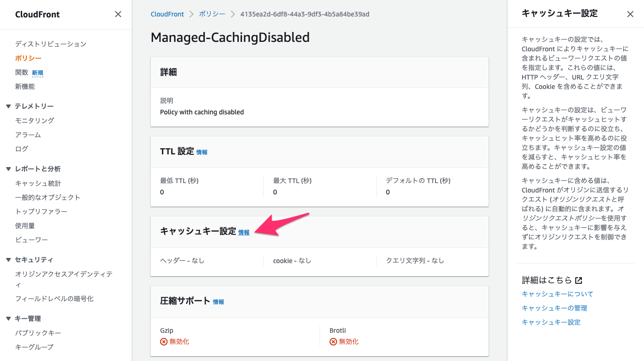644x361 pixels.
Task: Collapse the レポートと分析 section
Action: (8, 168)
